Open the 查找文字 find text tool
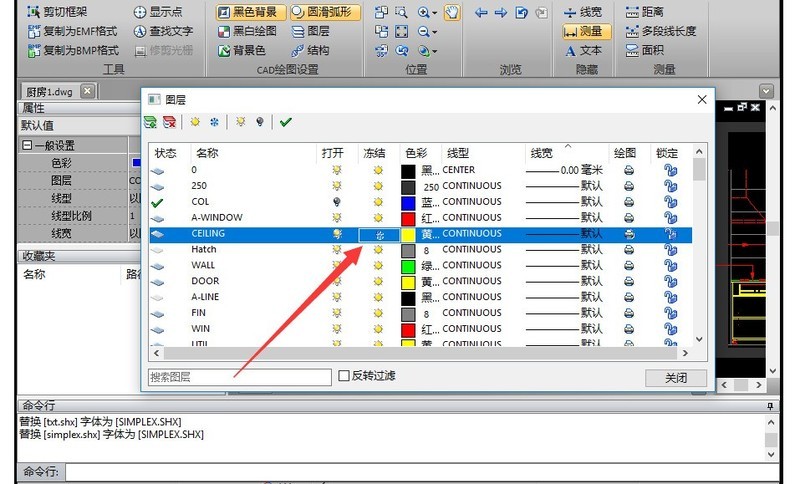The width and height of the screenshot is (800, 484). 163,31
